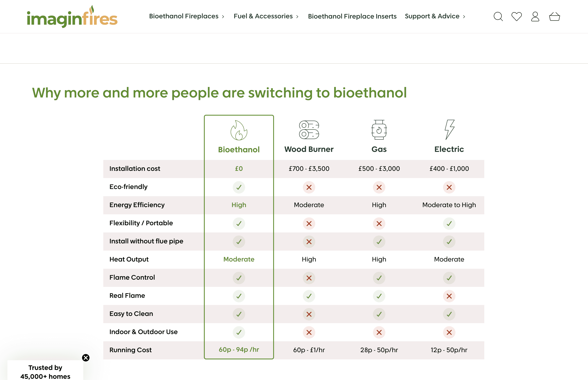Click the Electric Real Flame cross mark
The image size is (588, 380).
pyautogui.click(x=449, y=296)
